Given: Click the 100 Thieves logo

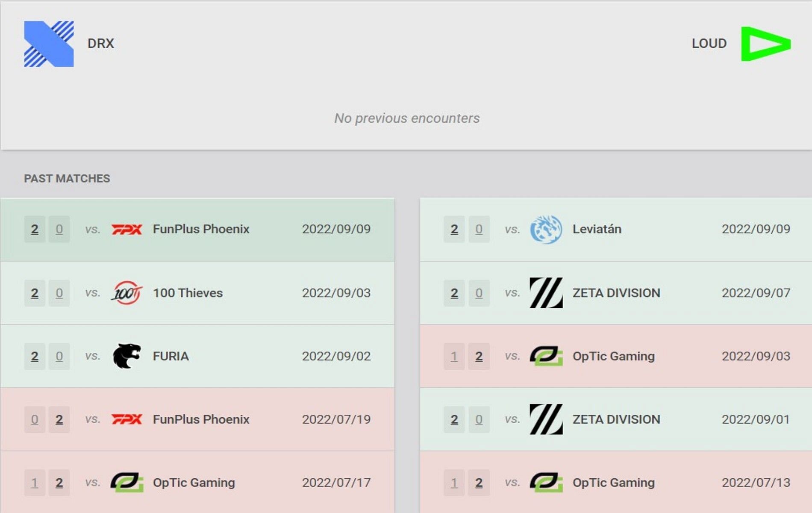Looking at the screenshot, I should click(x=127, y=293).
